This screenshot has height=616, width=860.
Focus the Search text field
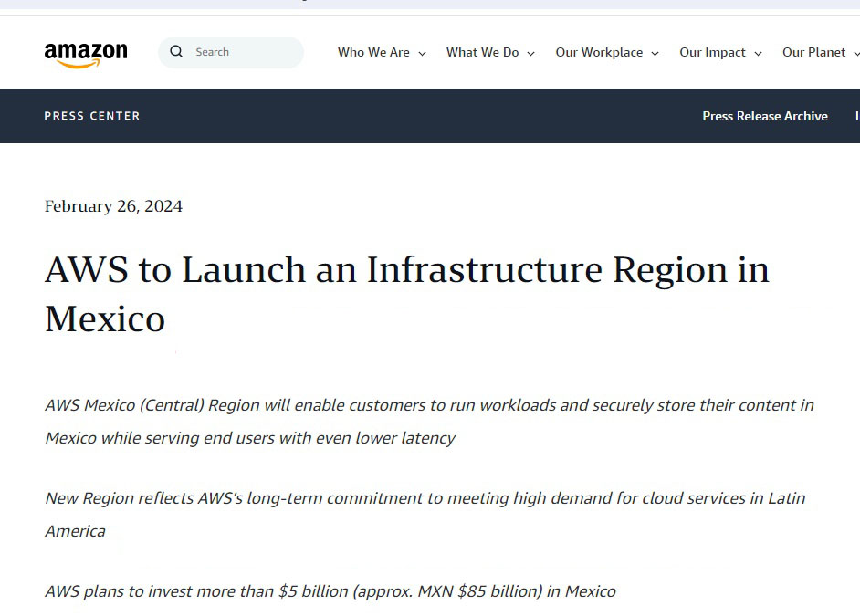tap(242, 52)
